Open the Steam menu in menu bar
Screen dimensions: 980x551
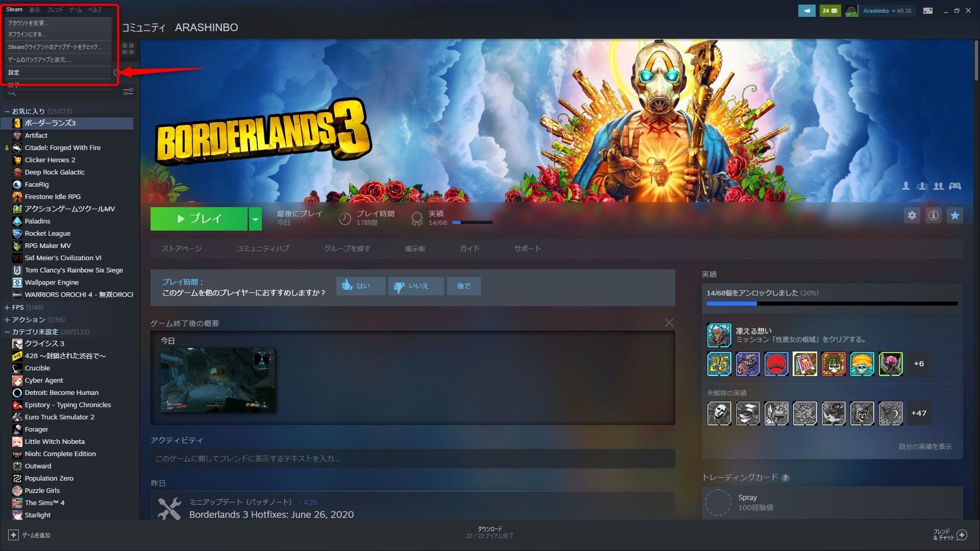click(14, 9)
